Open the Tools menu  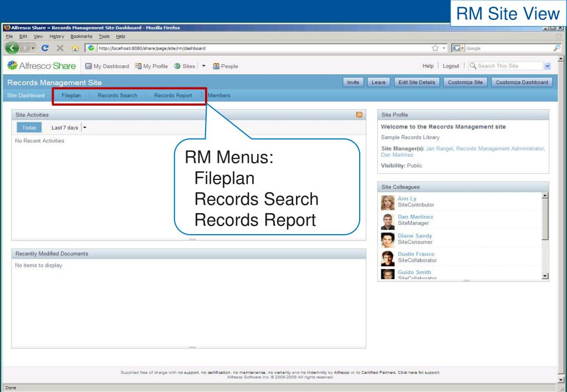pos(104,36)
